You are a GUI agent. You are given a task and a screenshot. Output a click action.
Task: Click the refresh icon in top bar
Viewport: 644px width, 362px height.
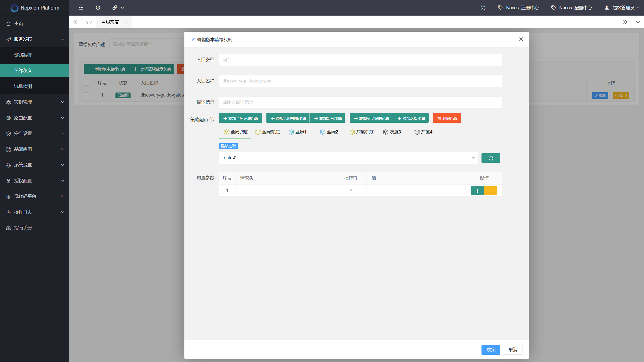[x=98, y=8]
